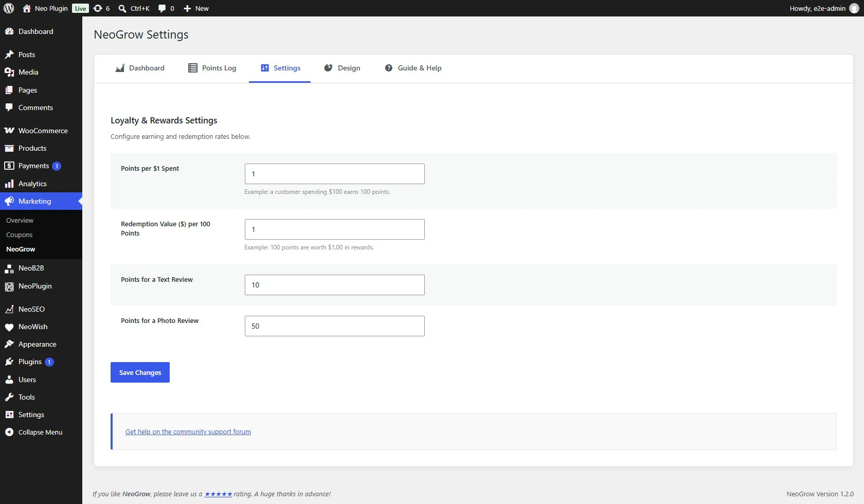Click the Analytics bar chart icon
The height and width of the screenshot is (504, 864).
click(x=9, y=184)
